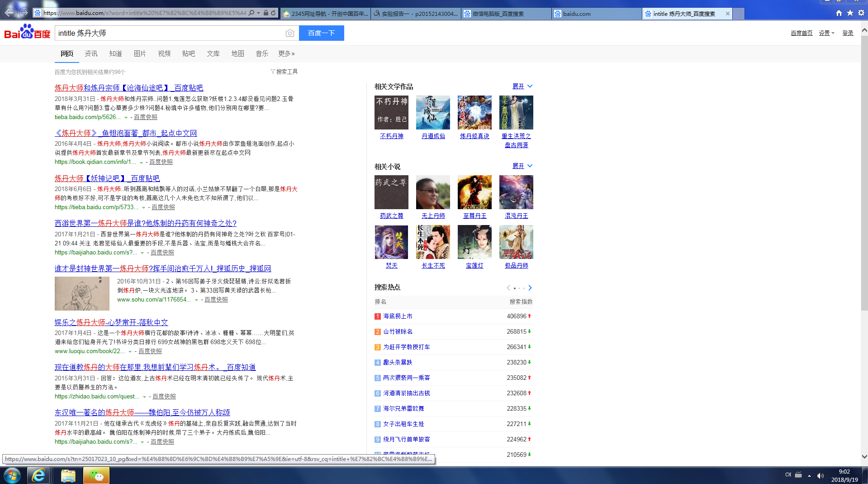The height and width of the screenshot is (484, 868).
Task: Switch to the 视频 search tab
Action: pyautogui.click(x=164, y=53)
